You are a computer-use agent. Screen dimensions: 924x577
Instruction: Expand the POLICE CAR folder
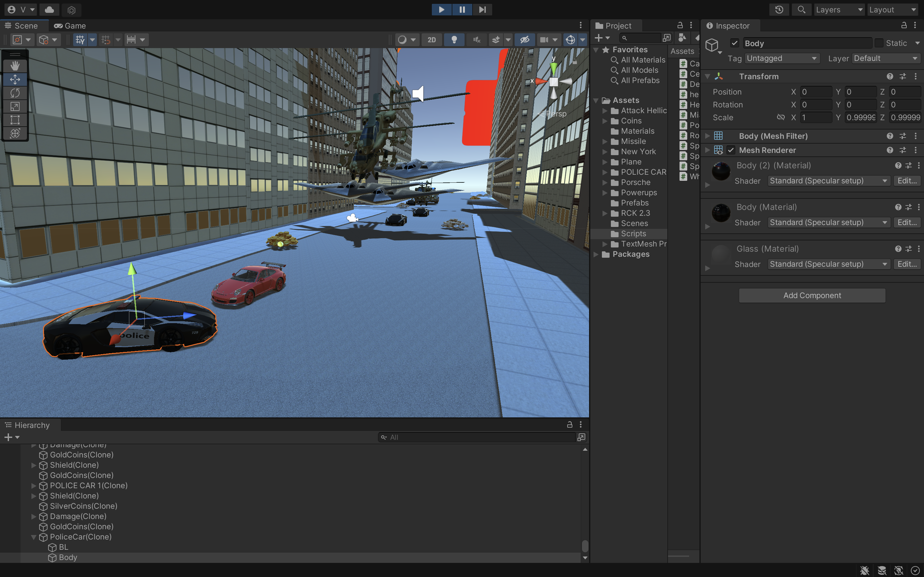[x=605, y=172]
